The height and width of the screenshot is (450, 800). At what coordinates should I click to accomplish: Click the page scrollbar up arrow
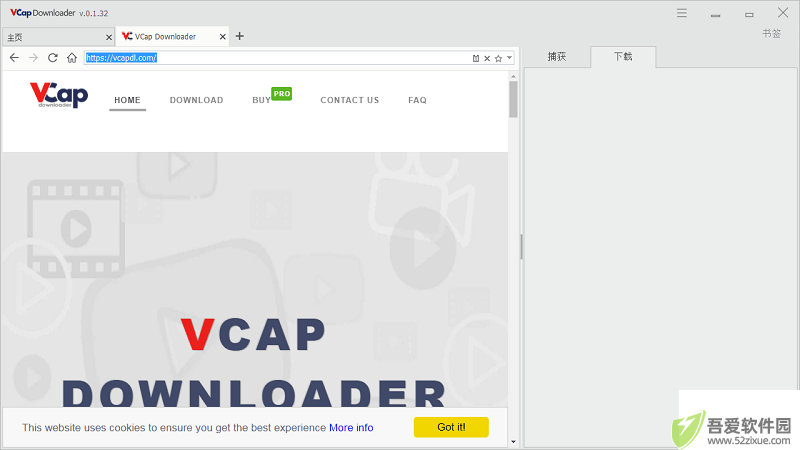(513, 77)
